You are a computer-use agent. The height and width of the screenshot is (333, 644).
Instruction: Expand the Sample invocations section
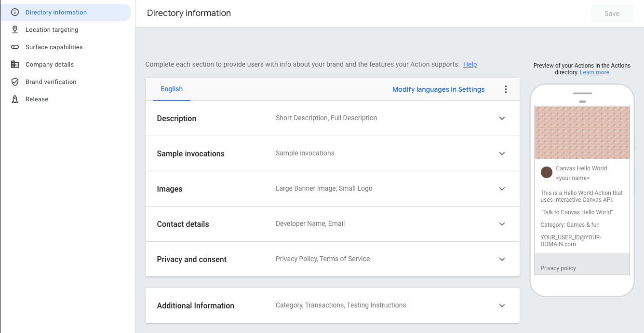502,153
